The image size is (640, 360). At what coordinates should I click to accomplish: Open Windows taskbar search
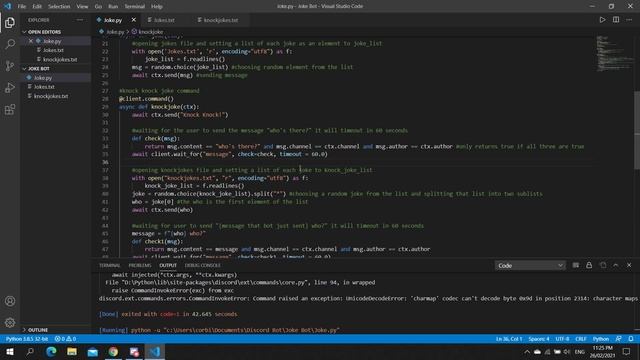click(x=30, y=351)
